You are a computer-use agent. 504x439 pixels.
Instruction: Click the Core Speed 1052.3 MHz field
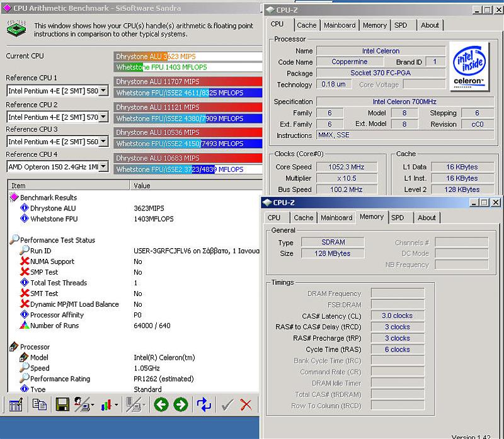346,167
